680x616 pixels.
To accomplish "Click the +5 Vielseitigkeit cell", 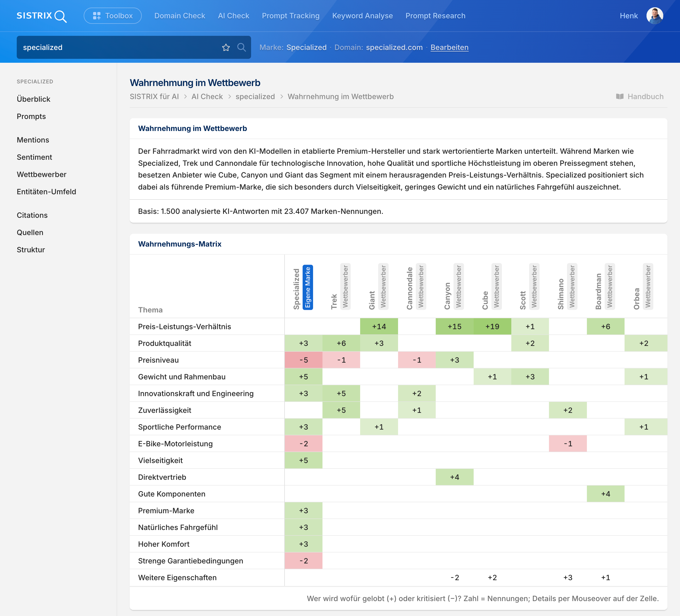I will (x=304, y=460).
